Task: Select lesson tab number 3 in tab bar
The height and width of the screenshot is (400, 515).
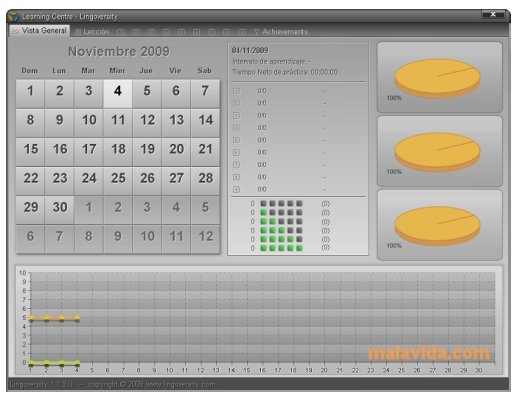Action: (x=151, y=32)
